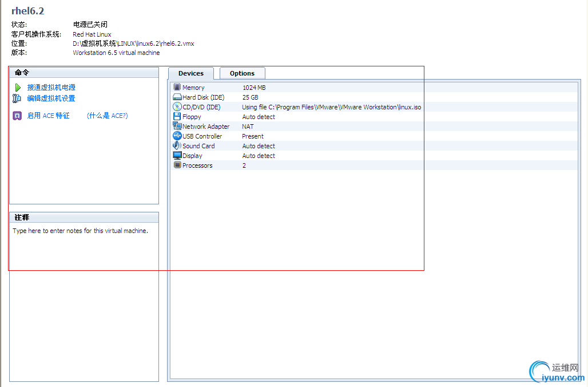The height and width of the screenshot is (387, 588).
Task: Select the Hard Disk (IDE) drive icon
Action: 177,97
